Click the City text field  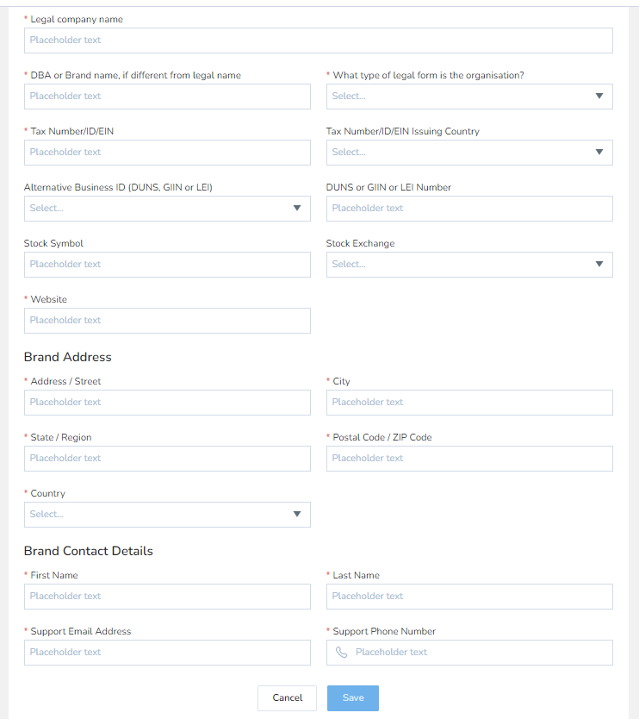(x=468, y=402)
